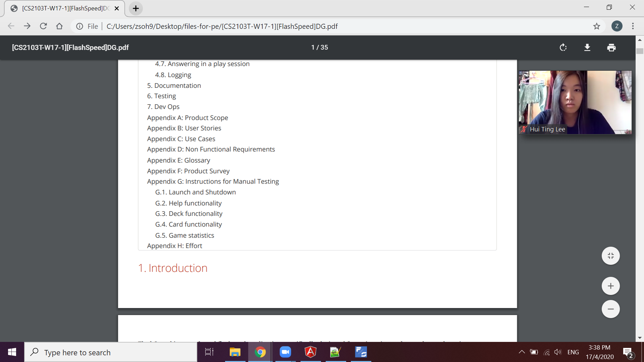Zoom out of the PDF

tap(610, 309)
